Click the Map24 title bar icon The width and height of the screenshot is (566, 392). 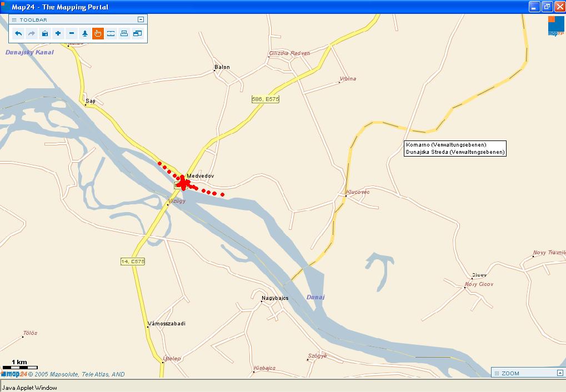click(5, 7)
